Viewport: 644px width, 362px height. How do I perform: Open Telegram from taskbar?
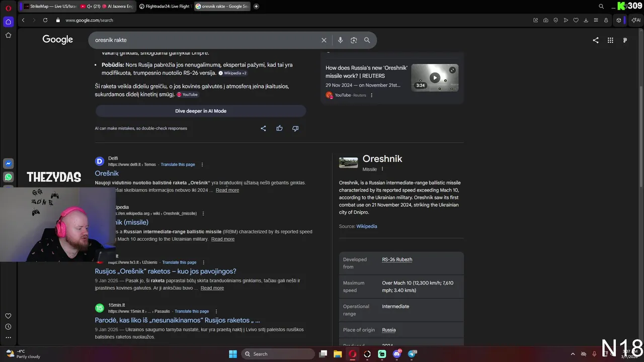tap(412, 354)
